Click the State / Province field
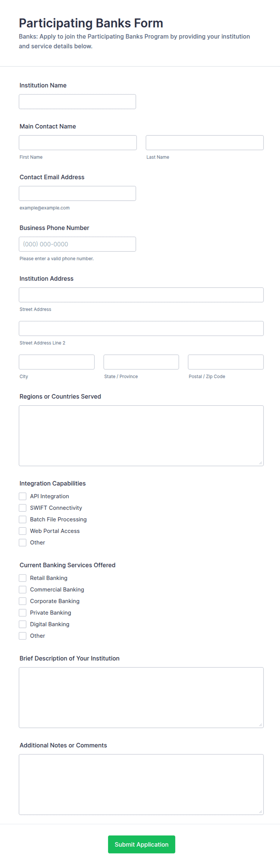 pyautogui.click(x=141, y=362)
